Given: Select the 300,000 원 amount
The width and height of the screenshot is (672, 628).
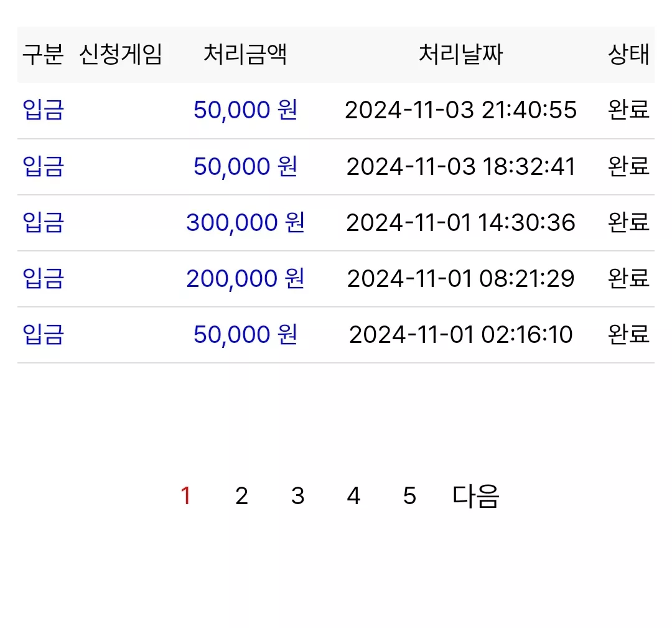Looking at the screenshot, I should (245, 222).
